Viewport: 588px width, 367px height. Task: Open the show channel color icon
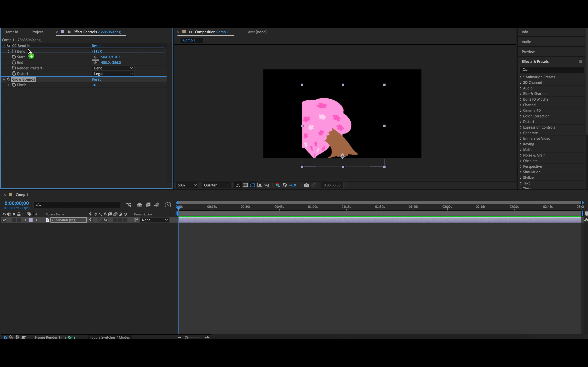click(277, 185)
